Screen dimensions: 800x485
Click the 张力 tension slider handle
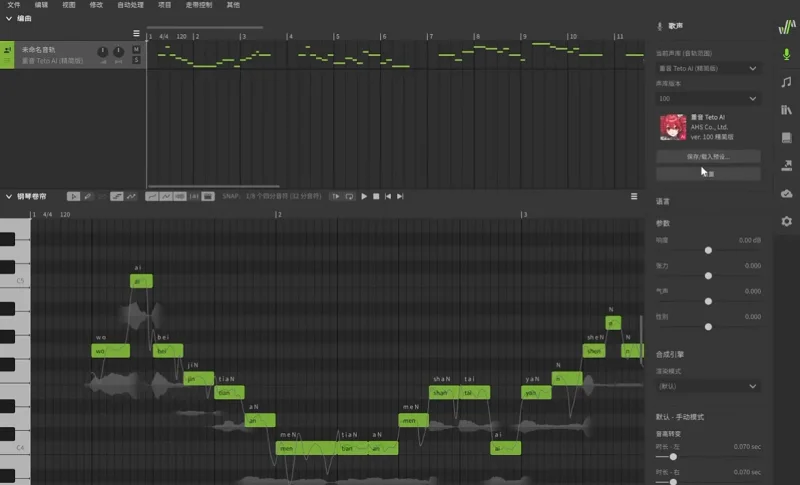click(x=708, y=275)
